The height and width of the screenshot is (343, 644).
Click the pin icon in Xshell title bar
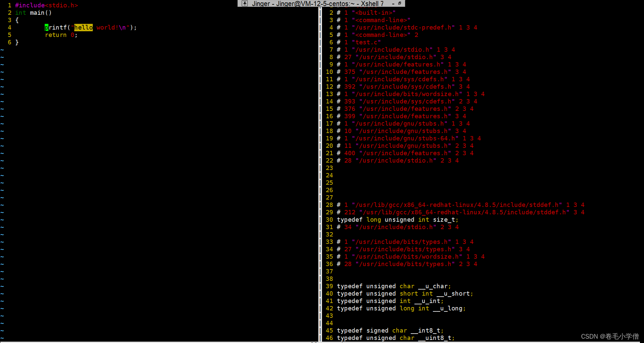[x=245, y=3]
